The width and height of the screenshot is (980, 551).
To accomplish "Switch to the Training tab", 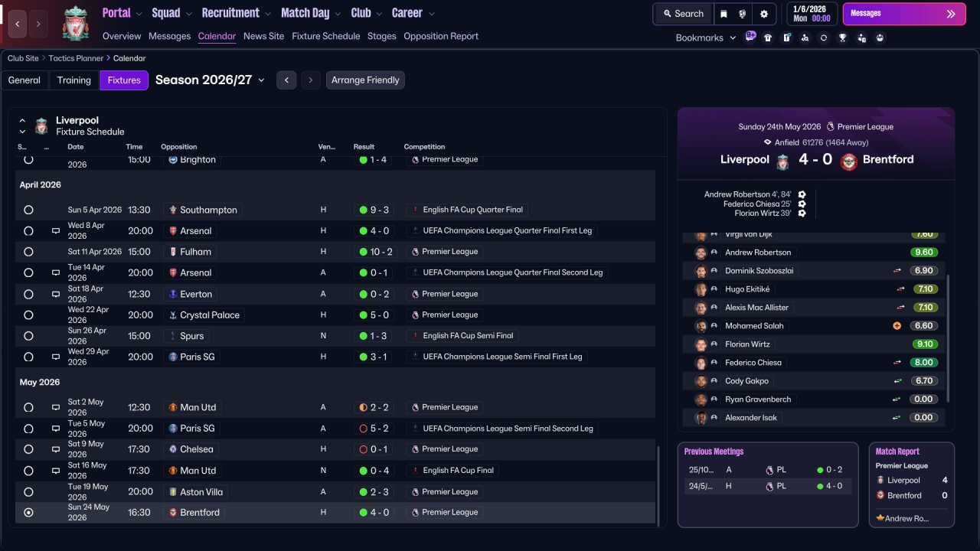I will (74, 80).
